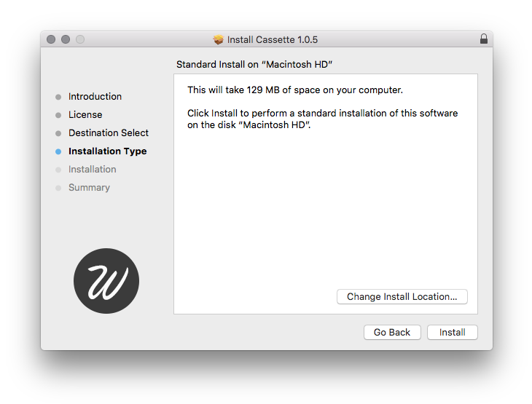Click the lock icon in title bar
The image size is (532, 404).
tap(484, 39)
